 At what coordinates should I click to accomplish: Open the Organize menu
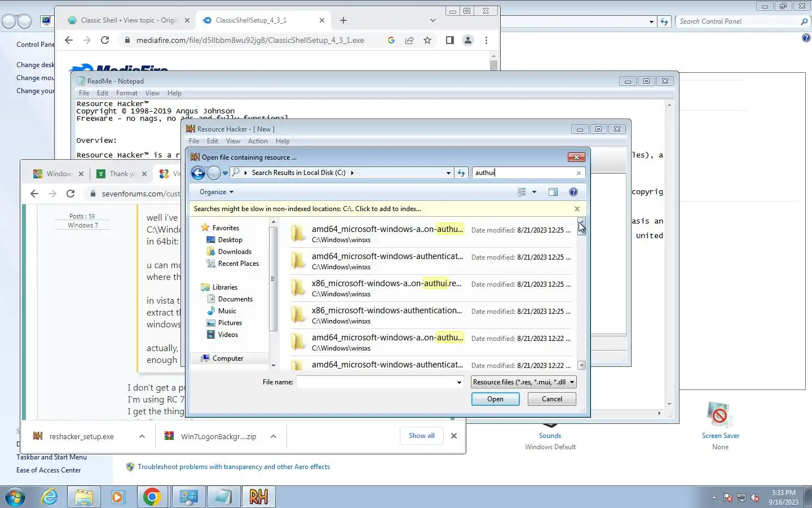pyautogui.click(x=217, y=192)
